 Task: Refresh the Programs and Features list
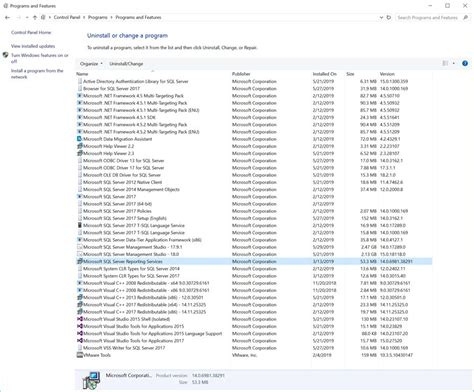pyautogui.click(x=389, y=17)
